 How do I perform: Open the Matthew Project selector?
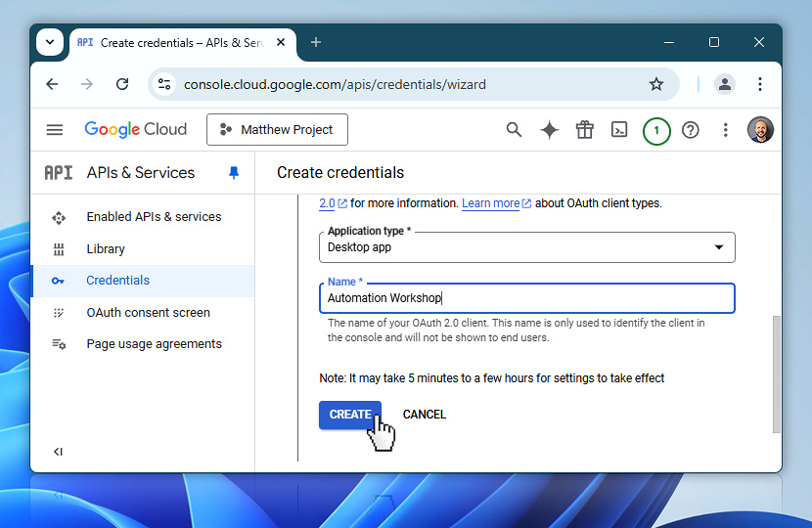(277, 129)
